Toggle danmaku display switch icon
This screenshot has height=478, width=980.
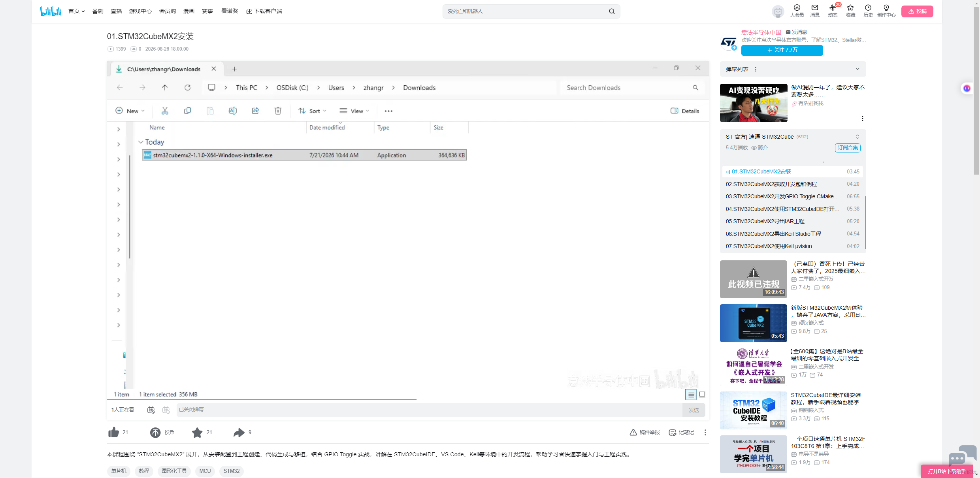(151, 410)
